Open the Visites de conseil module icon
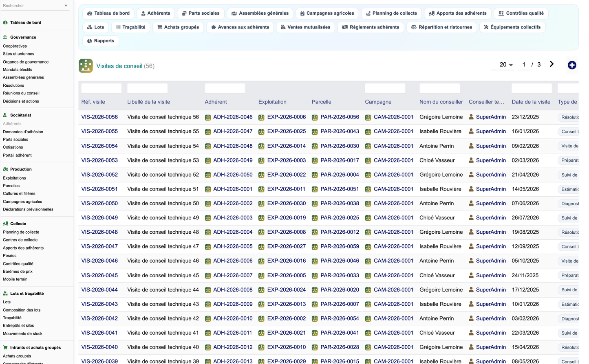This screenshot has width=589, height=364. coord(86,66)
